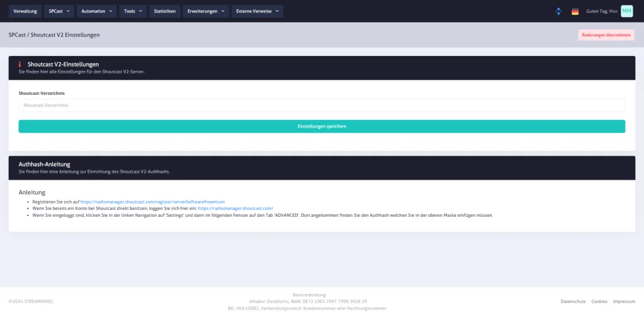This screenshot has width=644, height=316.
Task: Expand the SPCast dropdown menu
Action: point(60,11)
